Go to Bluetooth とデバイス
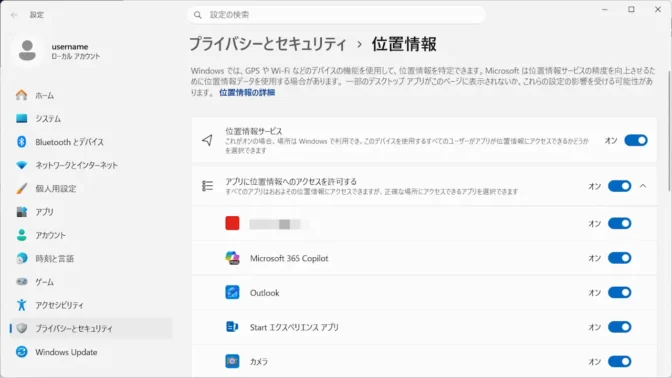 [x=90, y=142]
